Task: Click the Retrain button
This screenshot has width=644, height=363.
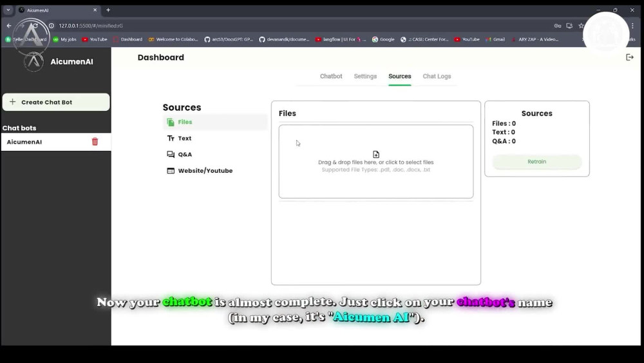Action: coord(537,162)
